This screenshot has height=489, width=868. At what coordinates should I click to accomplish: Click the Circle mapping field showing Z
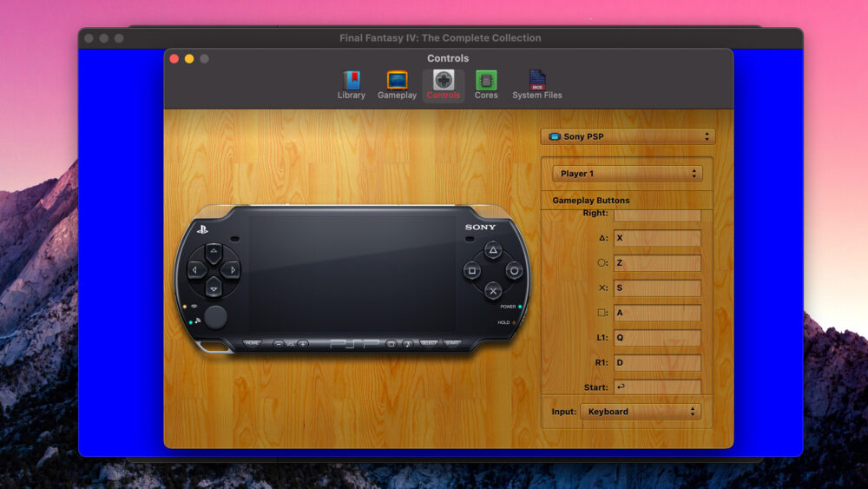(x=657, y=263)
